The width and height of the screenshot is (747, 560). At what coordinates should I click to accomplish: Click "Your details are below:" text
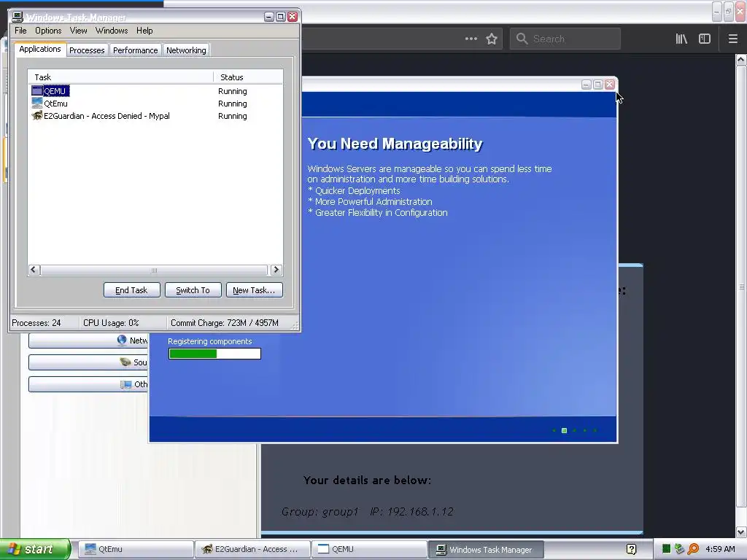point(368,480)
